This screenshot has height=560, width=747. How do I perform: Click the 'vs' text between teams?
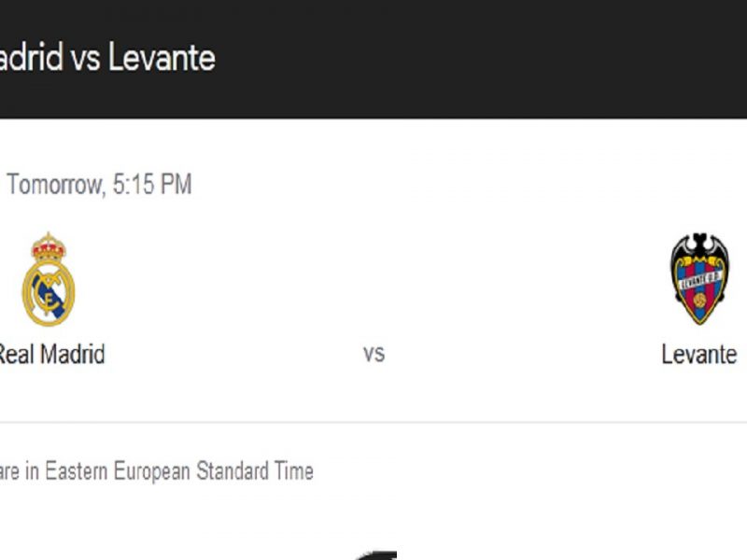pos(374,354)
